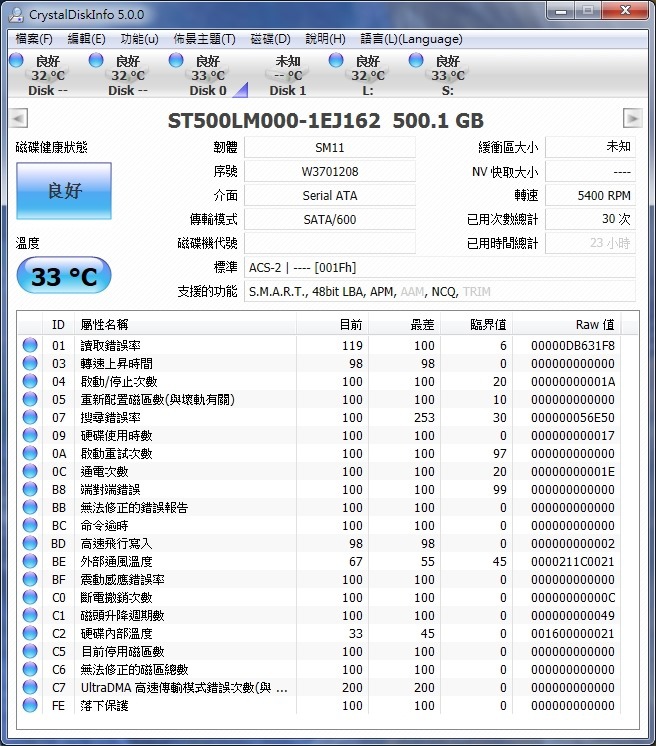Open the 佈景主題(T) menu
Screen dimensions: 656x746
pos(205,39)
